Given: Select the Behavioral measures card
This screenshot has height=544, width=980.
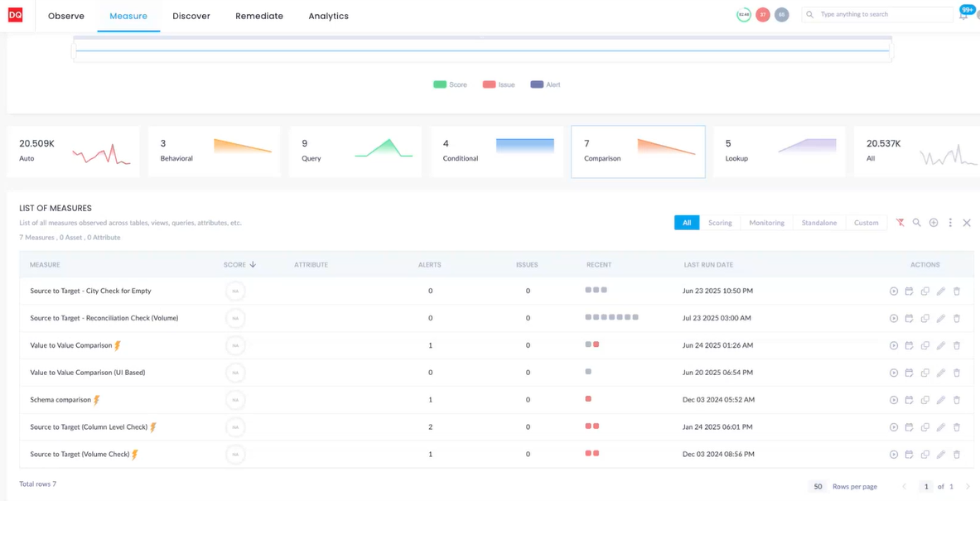Looking at the screenshot, I should [215, 152].
